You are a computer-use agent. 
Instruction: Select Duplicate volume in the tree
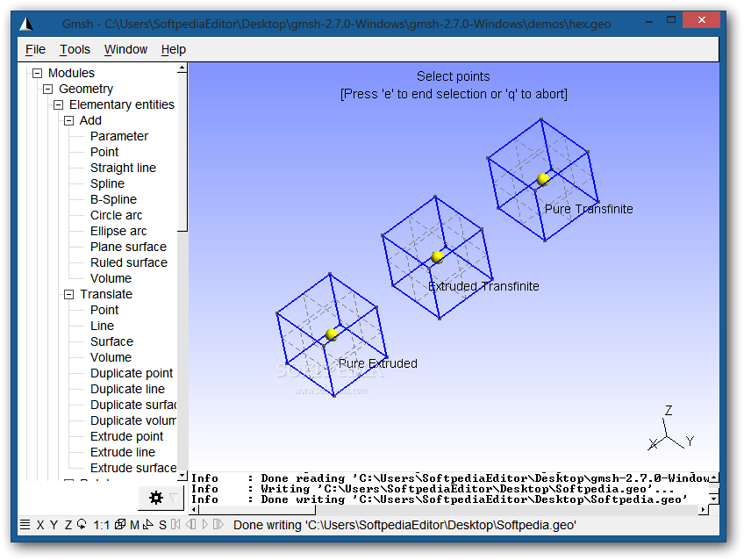coord(133,420)
